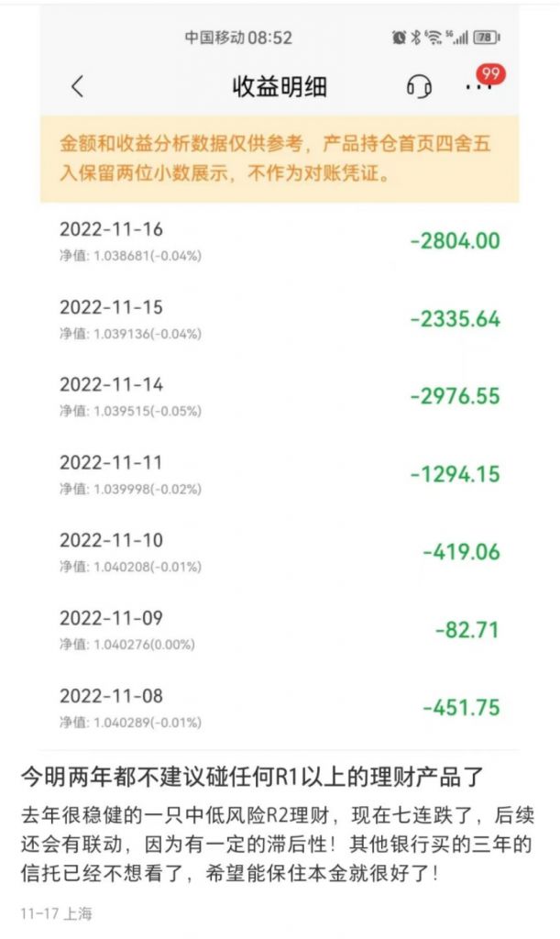Open the three-dot more menu

pos(478,87)
